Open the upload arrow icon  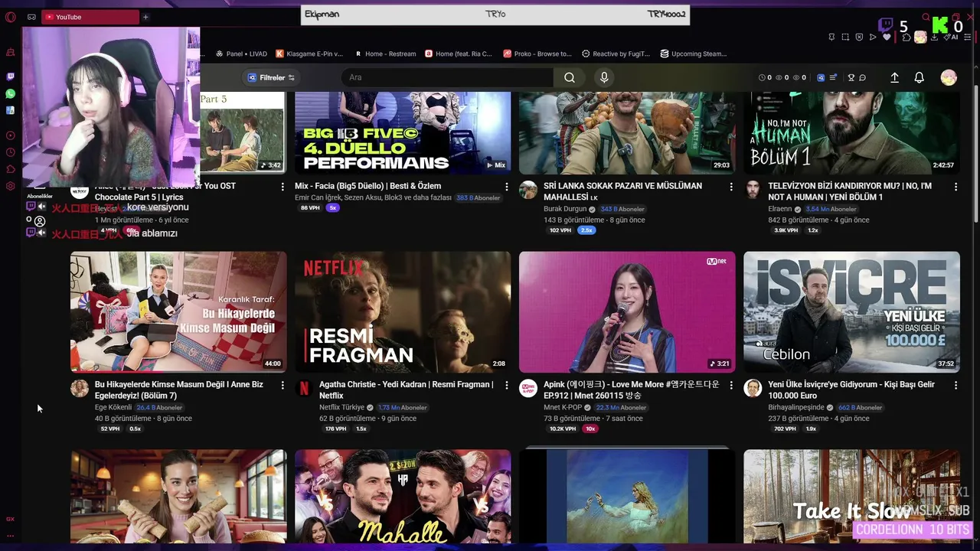tap(894, 77)
